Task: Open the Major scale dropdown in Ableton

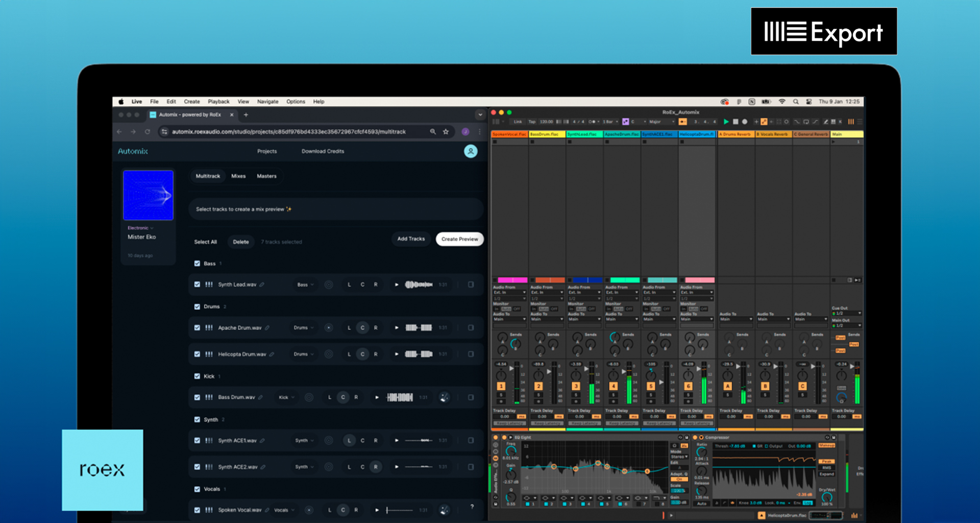Action: click(x=661, y=122)
